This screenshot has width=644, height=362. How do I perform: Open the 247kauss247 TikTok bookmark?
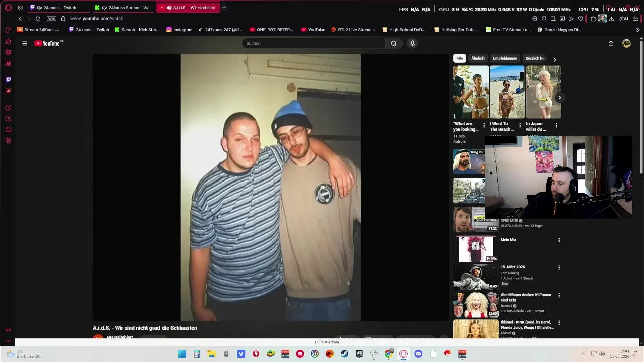pyautogui.click(x=220, y=30)
